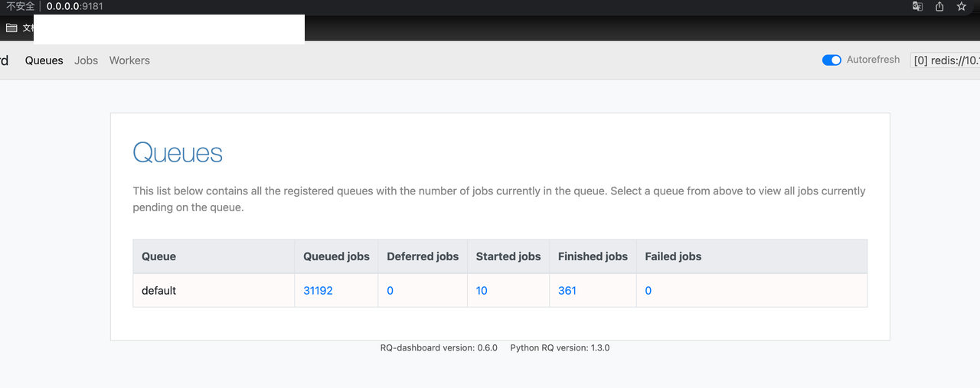Open the Failed jobs count link

coord(648,291)
